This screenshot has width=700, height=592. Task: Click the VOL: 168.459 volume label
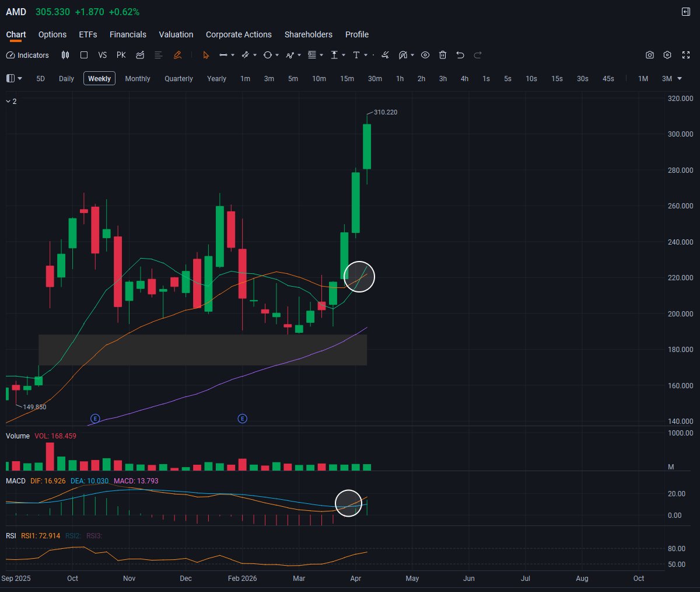tap(55, 436)
